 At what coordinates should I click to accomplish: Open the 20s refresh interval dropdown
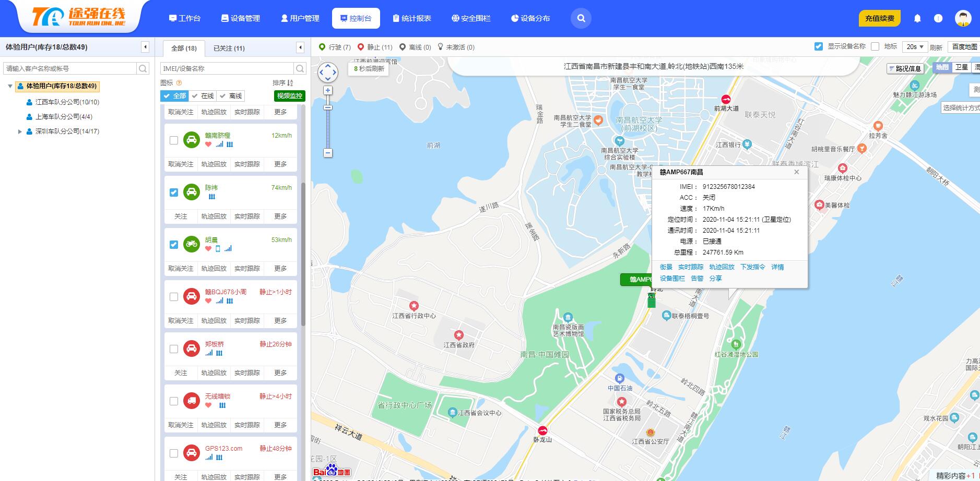[x=915, y=46]
